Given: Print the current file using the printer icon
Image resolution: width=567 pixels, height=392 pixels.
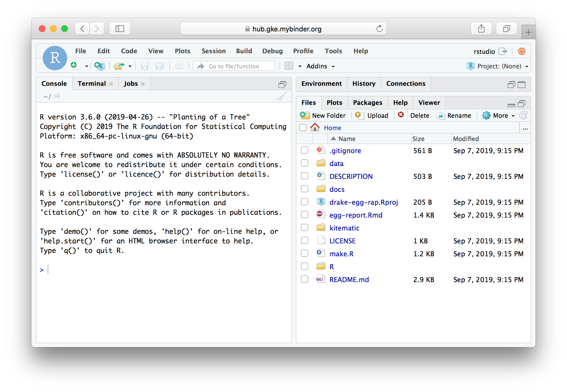Looking at the screenshot, I should tap(179, 66).
